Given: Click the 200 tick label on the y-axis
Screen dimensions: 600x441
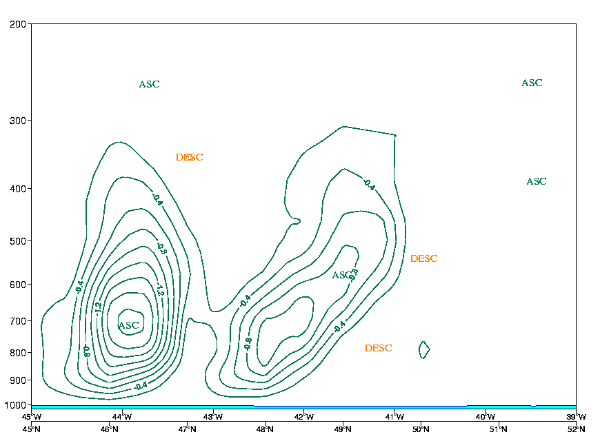Looking at the screenshot, I should (x=17, y=24).
